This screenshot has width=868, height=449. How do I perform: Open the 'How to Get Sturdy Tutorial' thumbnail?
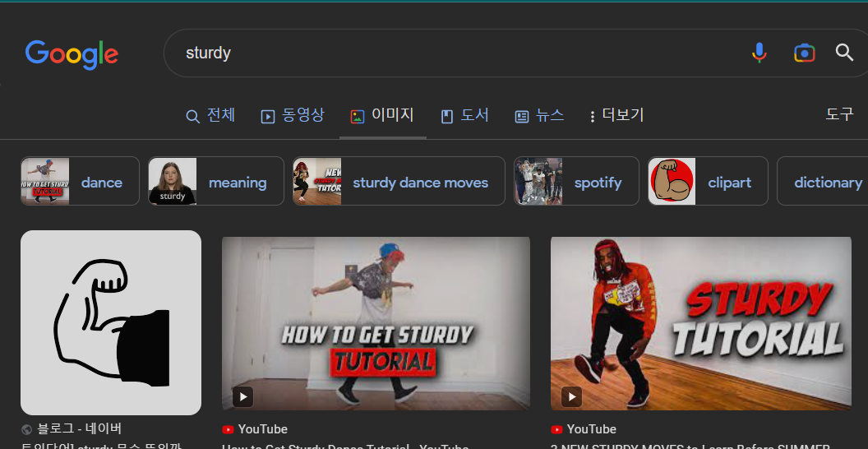(x=376, y=324)
